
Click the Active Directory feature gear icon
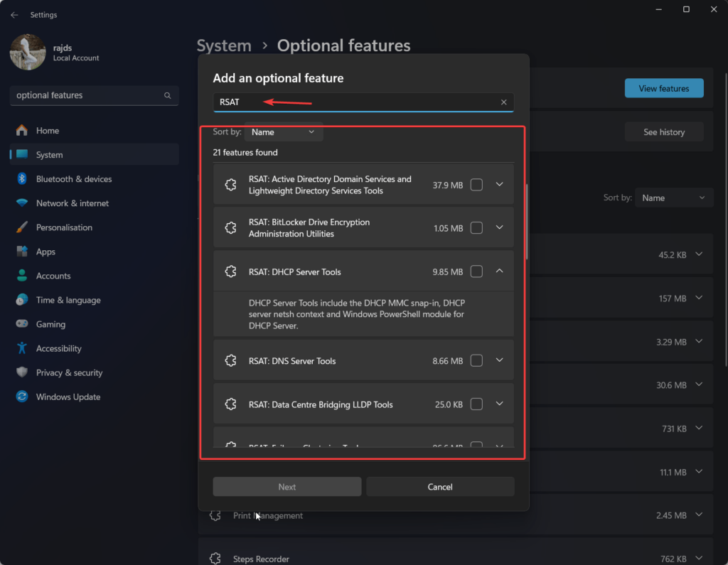[x=231, y=185]
